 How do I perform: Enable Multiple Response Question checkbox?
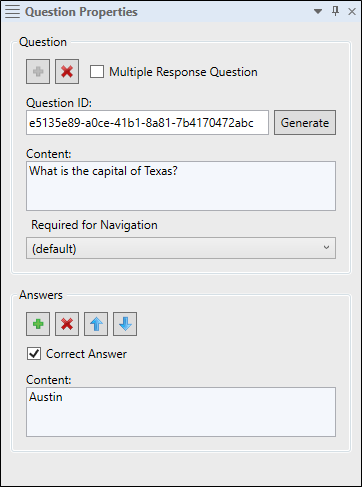point(97,72)
